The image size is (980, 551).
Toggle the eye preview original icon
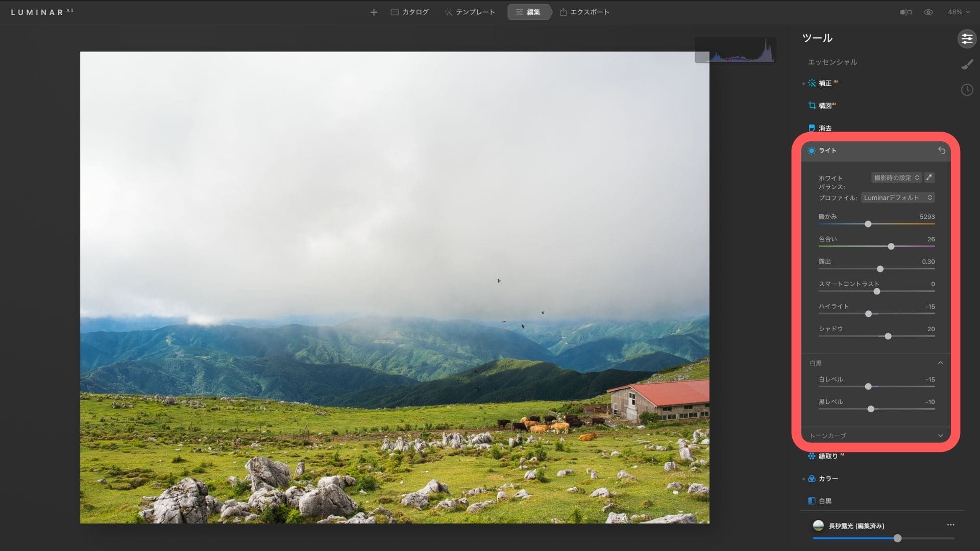pyautogui.click(x=928, y=12)
